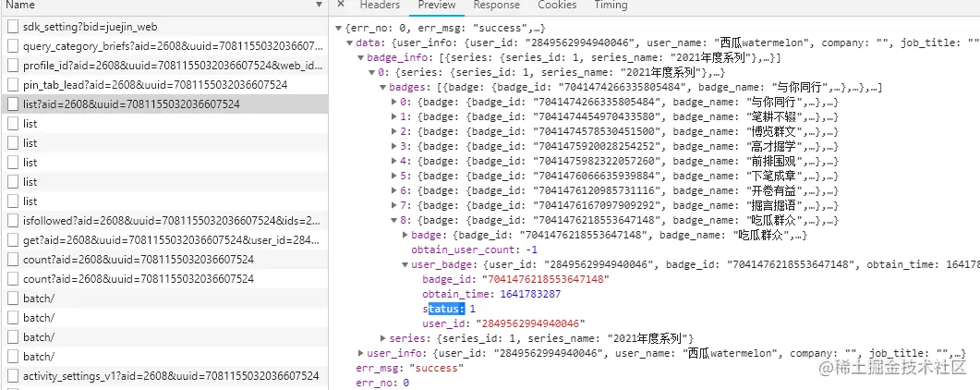Tick the checkbox beside isfollowed?aid=2608 request
980x390 pixels.
[13, 221]
